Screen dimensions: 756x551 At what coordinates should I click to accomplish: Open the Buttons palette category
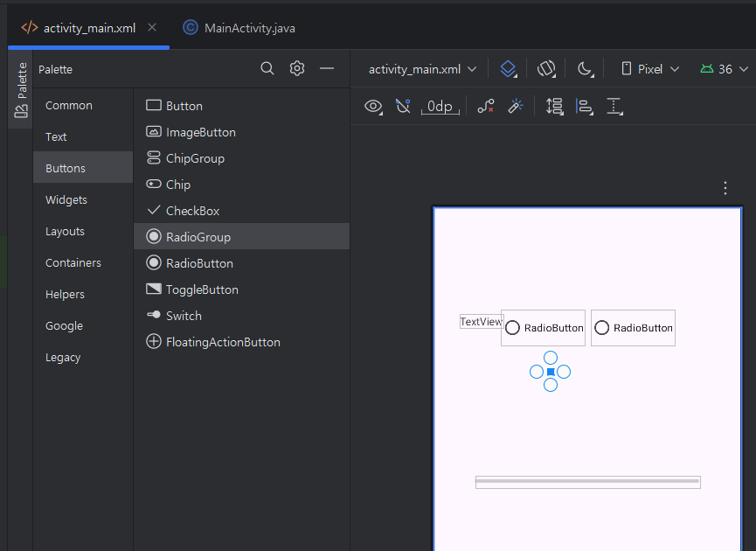tap(83, 168)
